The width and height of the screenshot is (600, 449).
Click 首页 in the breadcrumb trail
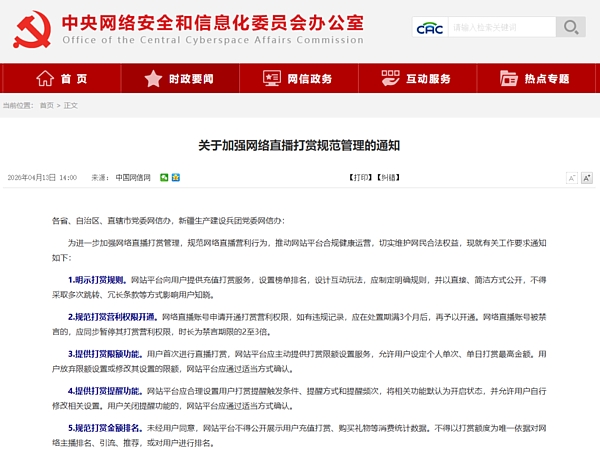[47, 105]
